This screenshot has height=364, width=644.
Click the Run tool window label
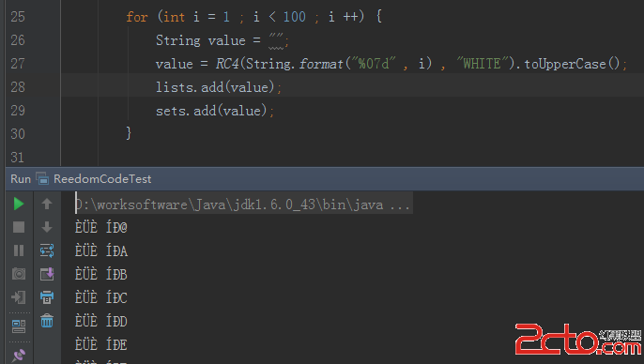21,179
